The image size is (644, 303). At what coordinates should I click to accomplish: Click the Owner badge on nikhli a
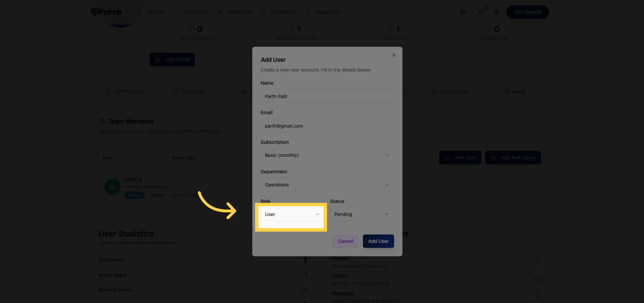click(135, 195)
